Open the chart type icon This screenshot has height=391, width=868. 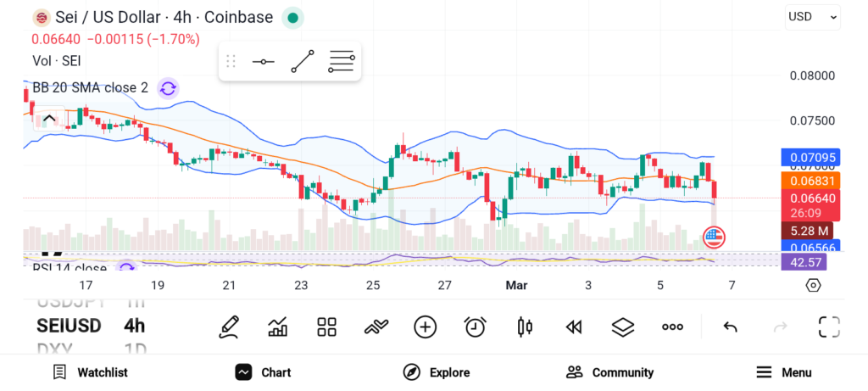coord(277,327)
